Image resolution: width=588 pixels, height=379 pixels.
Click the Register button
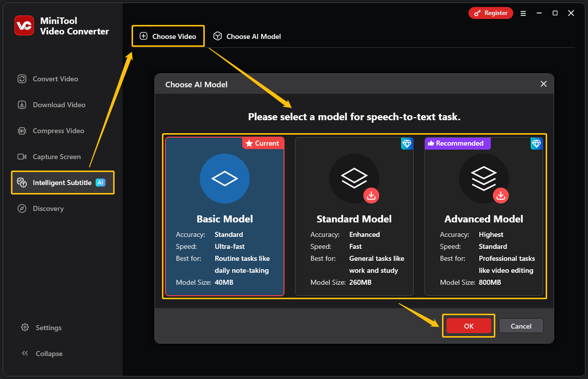tap(490, 13)
